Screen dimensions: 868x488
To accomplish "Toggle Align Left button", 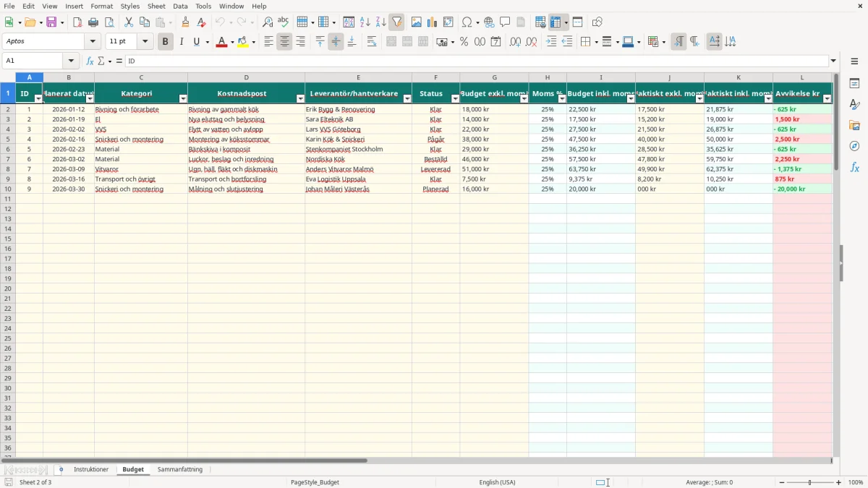I will pos(268,42).
